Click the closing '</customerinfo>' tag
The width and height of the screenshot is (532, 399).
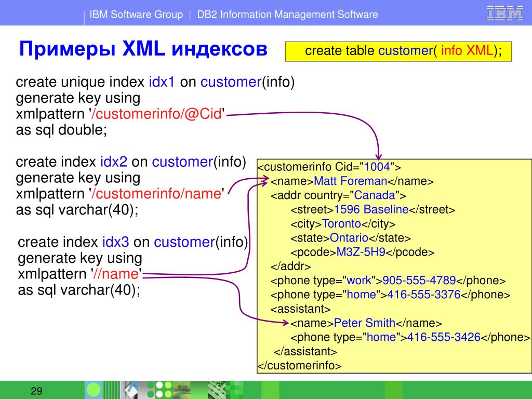click(x=299, y=365)
